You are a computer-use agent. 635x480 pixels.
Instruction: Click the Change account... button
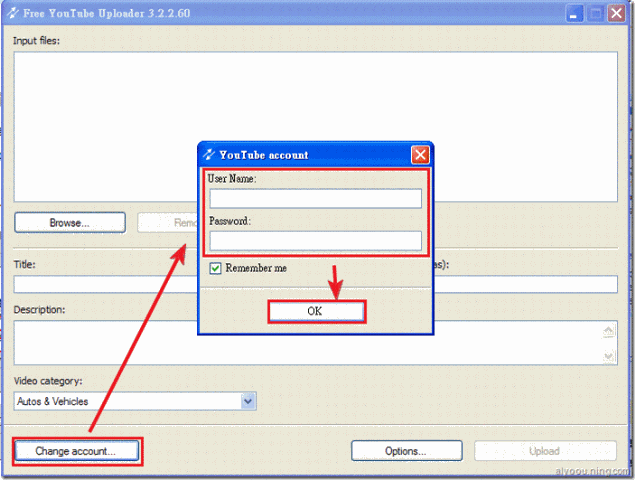(76, 451)
